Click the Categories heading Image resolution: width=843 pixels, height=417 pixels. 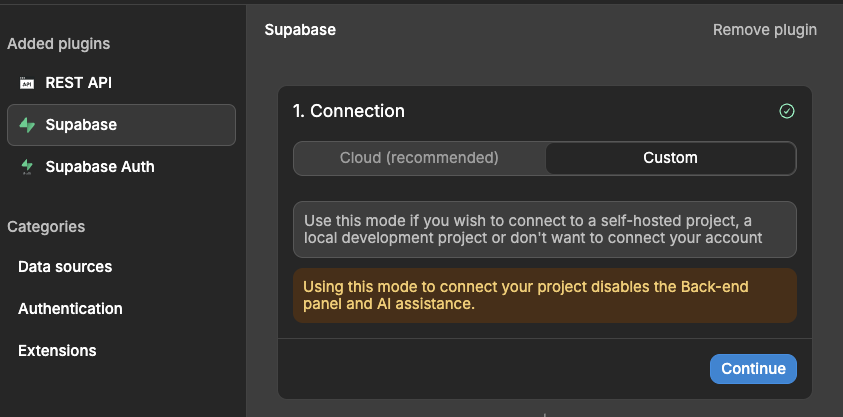click(46, 227)
